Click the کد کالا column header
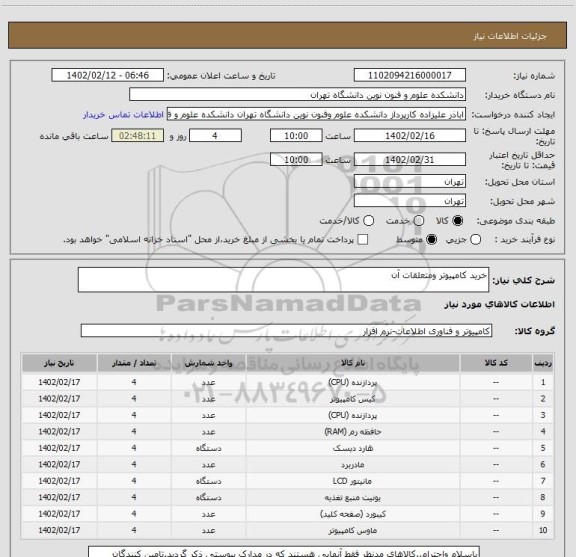The width and height of the screenshot is (576, 557). tap(496, 363)
